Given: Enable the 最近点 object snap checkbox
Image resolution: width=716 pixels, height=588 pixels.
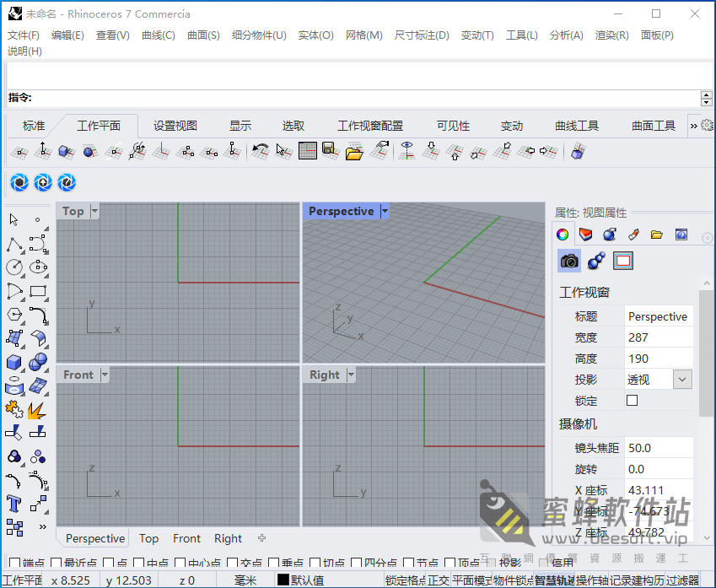Looking at the screenshot, I should (57, 563).
